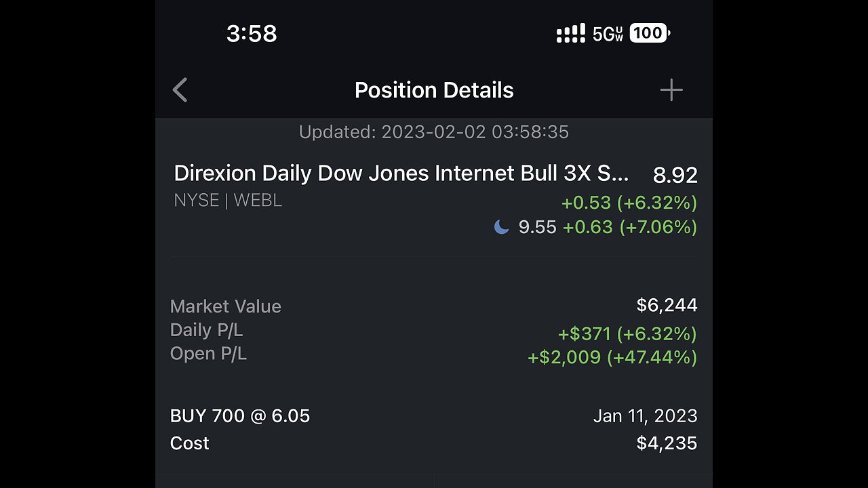
Task: Tap the Position Details title
Action: (434, 90)
